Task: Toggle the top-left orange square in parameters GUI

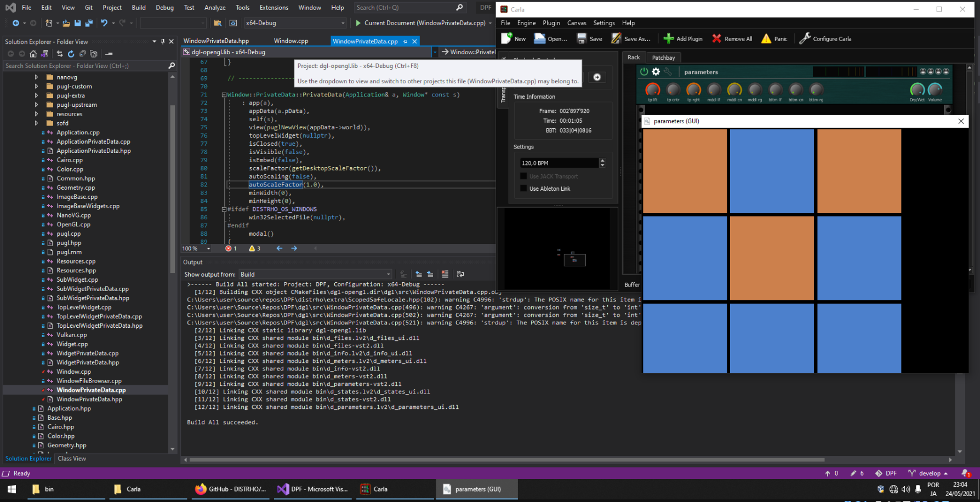Action: pos(685,171)
